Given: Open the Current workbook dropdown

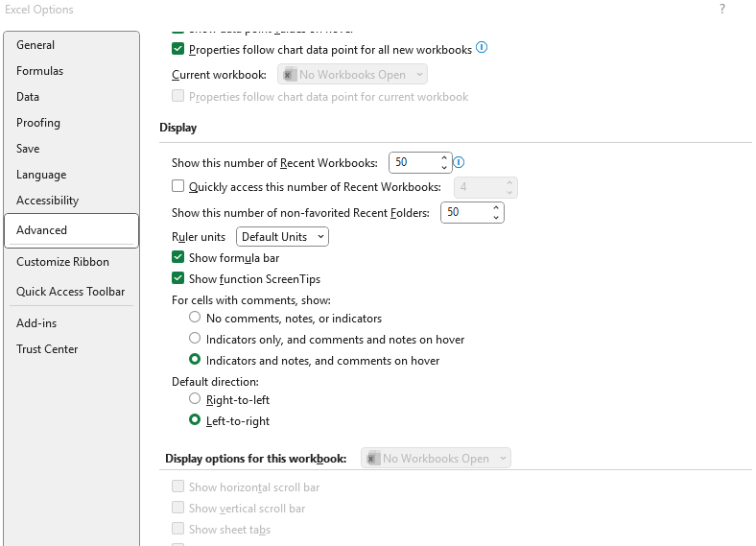Looking at the screenshot, I should pyautogui.click(x=352, y=74).
